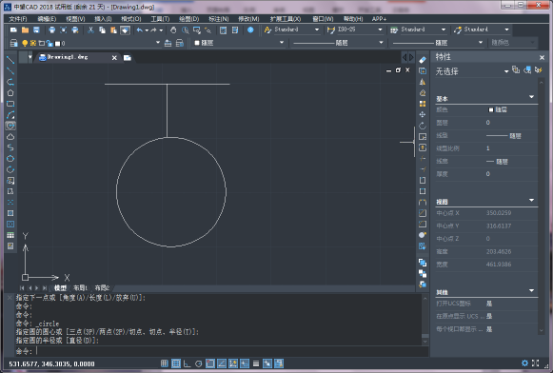Select the Circle drawing tool in left toolbar
The width and height of the screenshot is (554, 374).
[11, 126]
